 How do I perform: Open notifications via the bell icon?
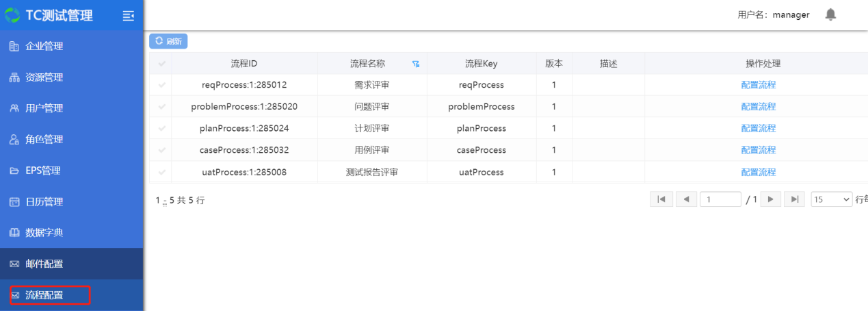830,14
